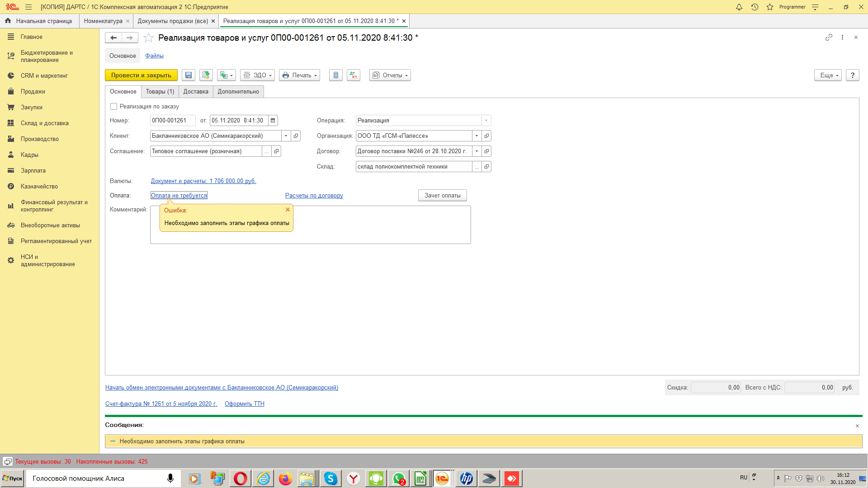Open the Организация record
Viewport: 868px width, 488px height.
point(486,136)
